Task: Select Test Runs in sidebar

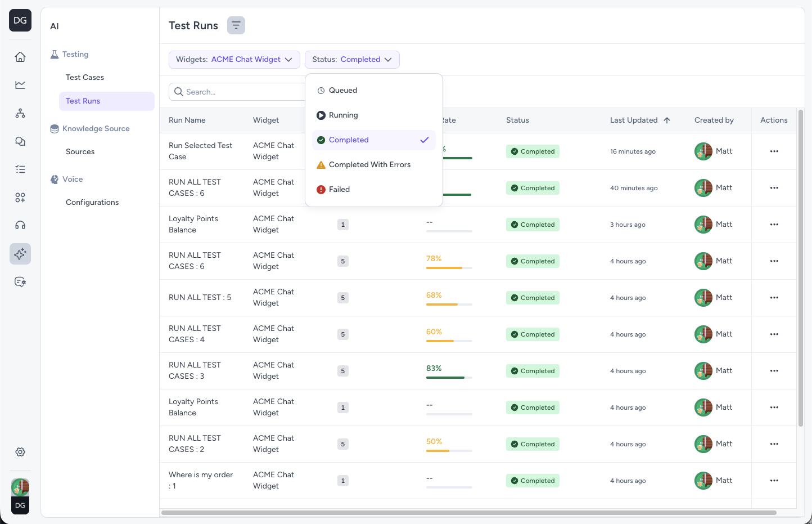Action: (107, 101)
